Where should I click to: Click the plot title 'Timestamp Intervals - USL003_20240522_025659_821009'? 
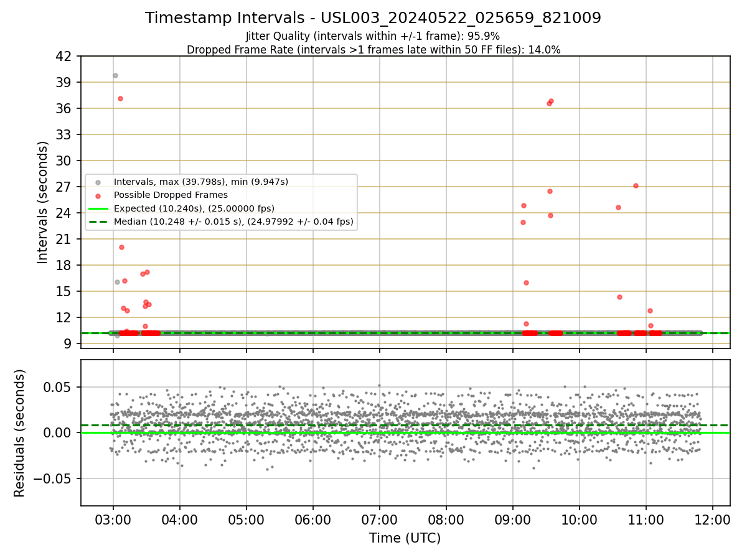pos(373,18)
